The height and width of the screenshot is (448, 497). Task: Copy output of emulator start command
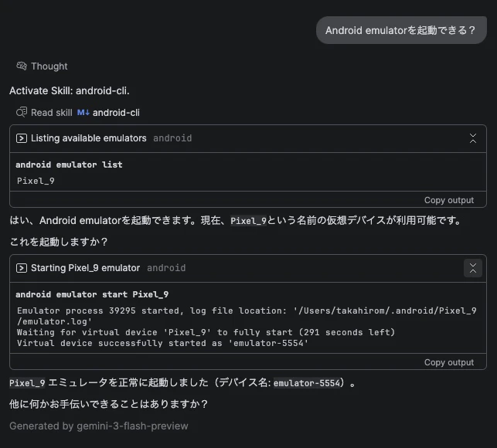449,362
